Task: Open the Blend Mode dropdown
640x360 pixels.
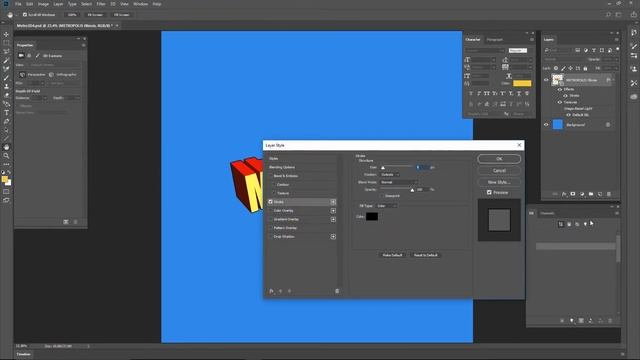Action: 399,182
